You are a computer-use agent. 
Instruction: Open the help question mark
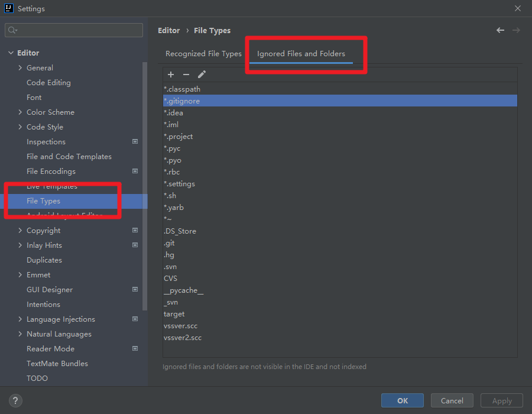15,400
